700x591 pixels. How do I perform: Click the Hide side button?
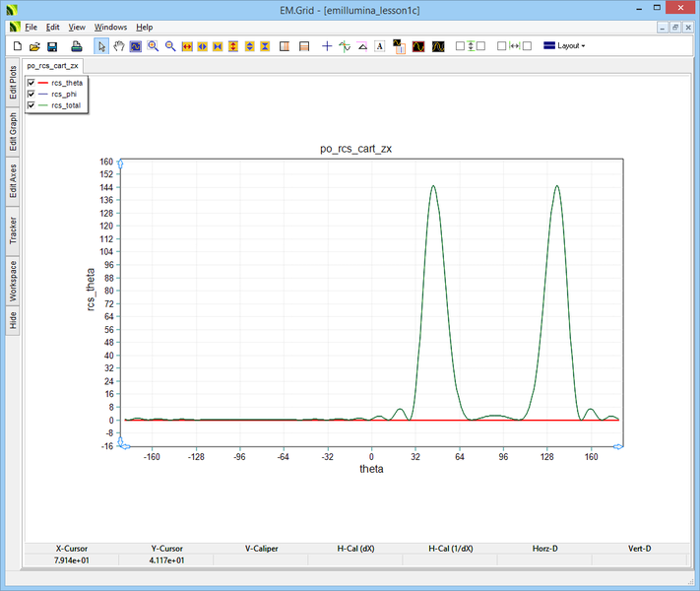click(x=13, y=321)
